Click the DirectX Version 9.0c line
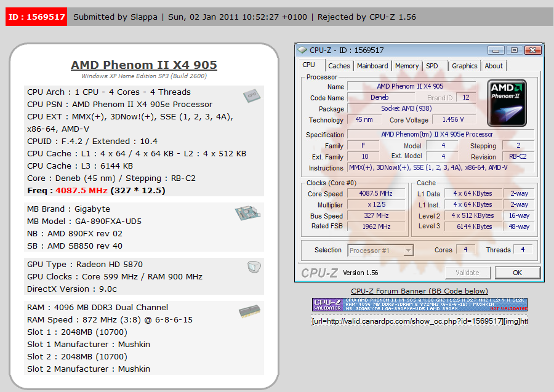This screenshot has height=392, width=554. [72, 289]
